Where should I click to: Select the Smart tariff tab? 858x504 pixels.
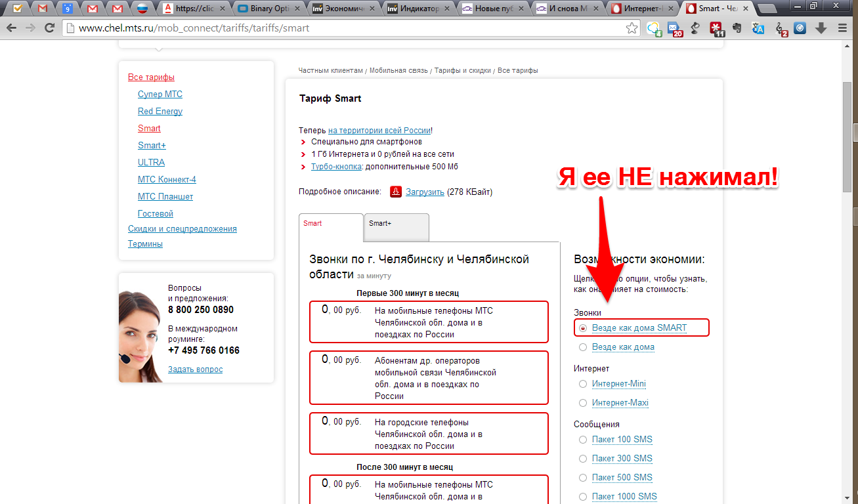(x=331, y=227)
